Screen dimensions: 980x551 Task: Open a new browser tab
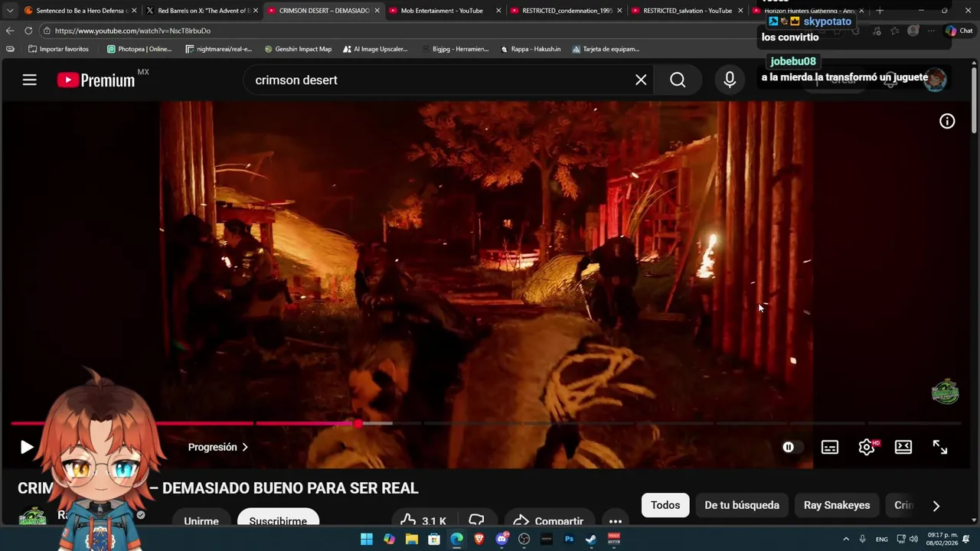(880, 11)
